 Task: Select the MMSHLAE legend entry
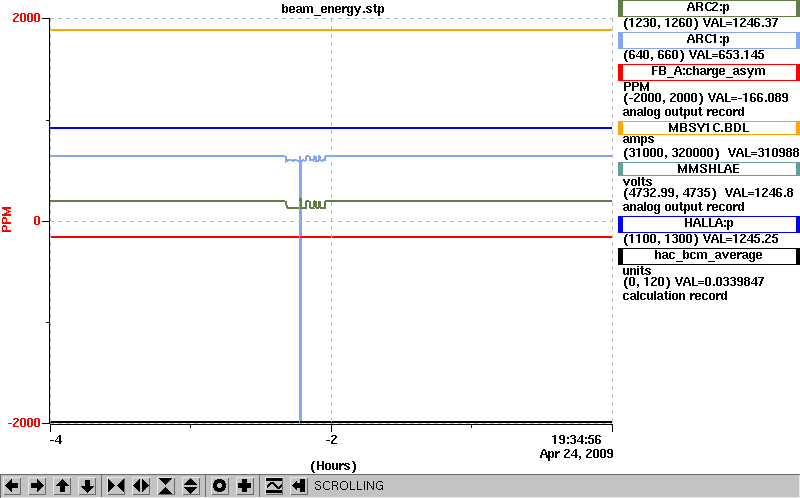(x=709, y=169)
